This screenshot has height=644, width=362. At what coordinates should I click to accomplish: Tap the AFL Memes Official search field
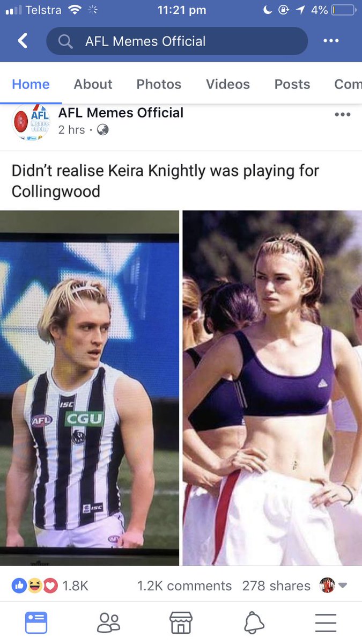click(x=177, y=41)
